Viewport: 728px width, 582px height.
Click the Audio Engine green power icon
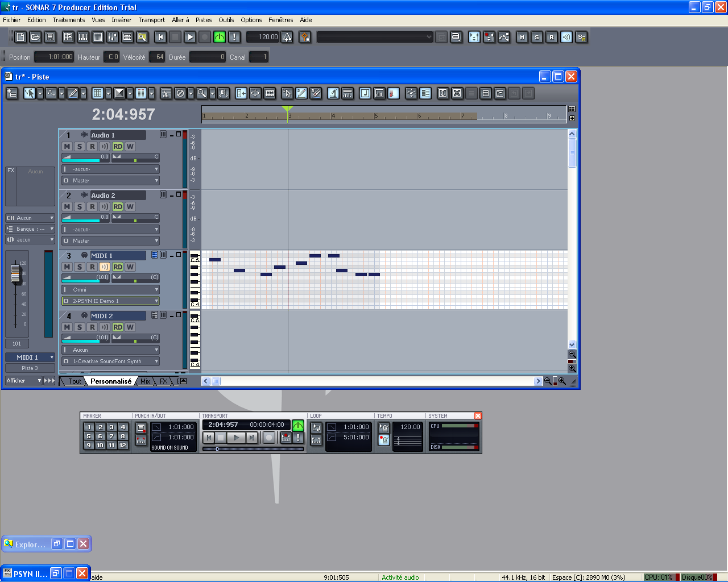pos(220,38)
